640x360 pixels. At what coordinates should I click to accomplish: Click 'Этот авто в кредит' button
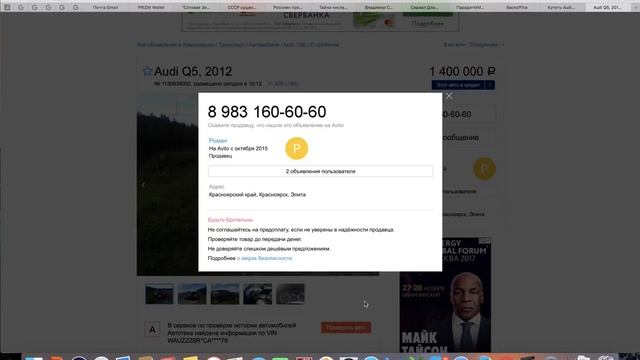[x=458, y=85]
